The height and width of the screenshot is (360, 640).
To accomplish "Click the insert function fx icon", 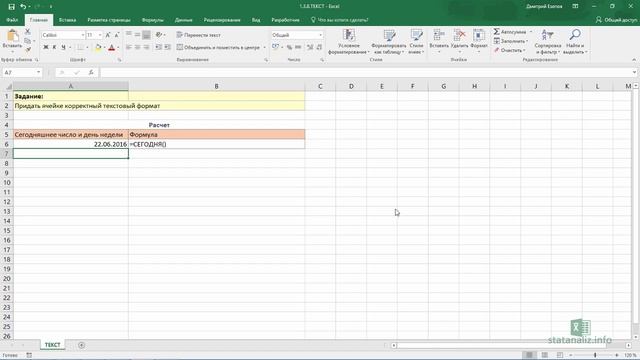I will tap(91, 72).
